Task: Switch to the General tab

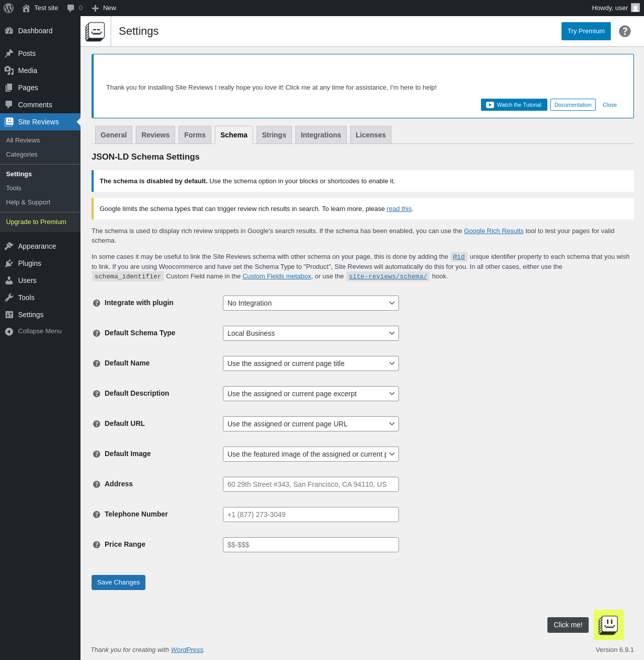Action: click(114, 135)
